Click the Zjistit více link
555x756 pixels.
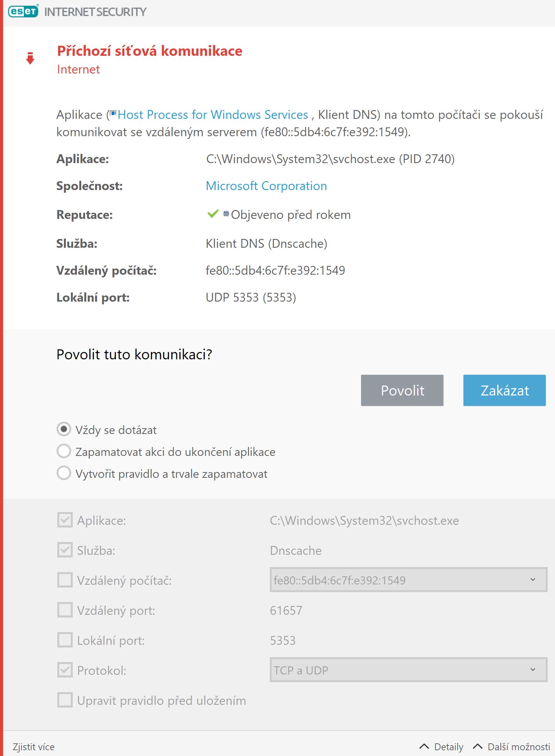coord(33,747)
